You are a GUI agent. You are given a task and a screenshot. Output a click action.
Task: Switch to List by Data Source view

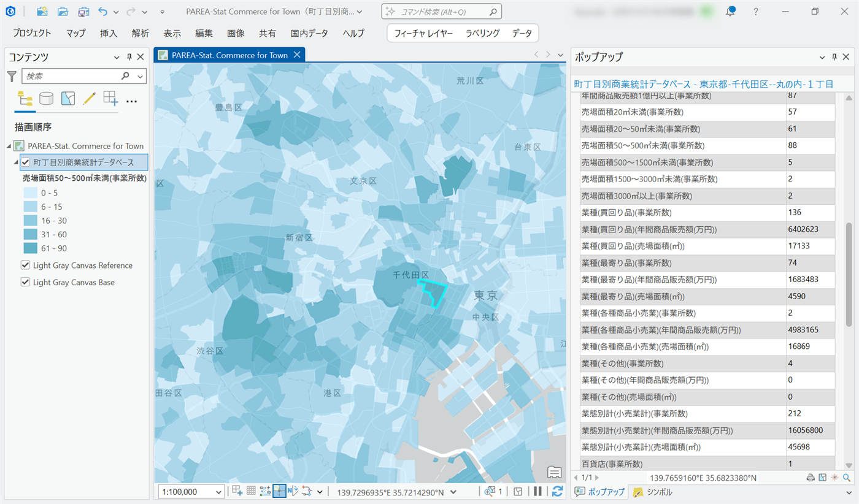47,99
